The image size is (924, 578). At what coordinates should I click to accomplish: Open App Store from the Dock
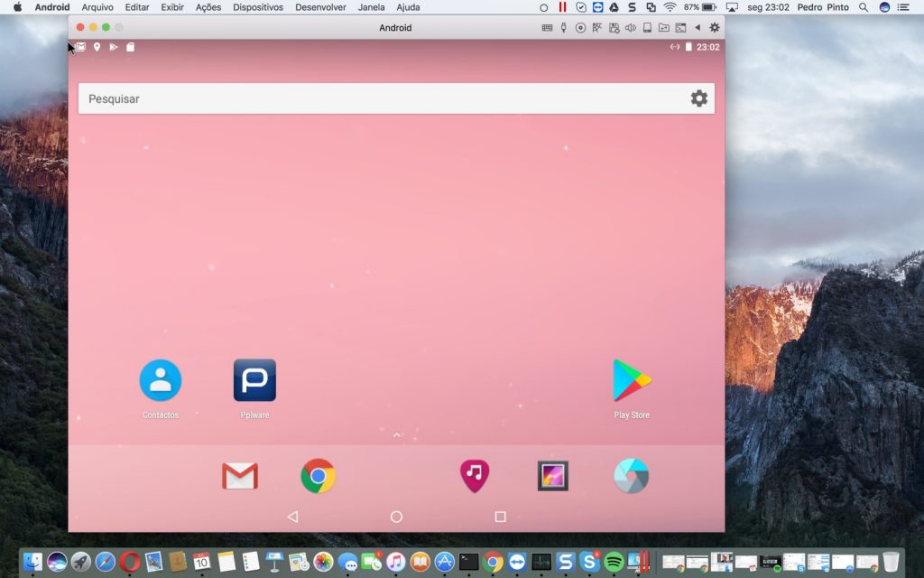click(x=444, y=562)
